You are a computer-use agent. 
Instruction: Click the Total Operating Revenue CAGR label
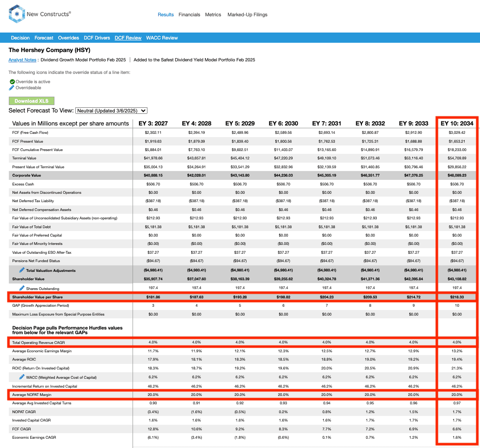(39, 343)
